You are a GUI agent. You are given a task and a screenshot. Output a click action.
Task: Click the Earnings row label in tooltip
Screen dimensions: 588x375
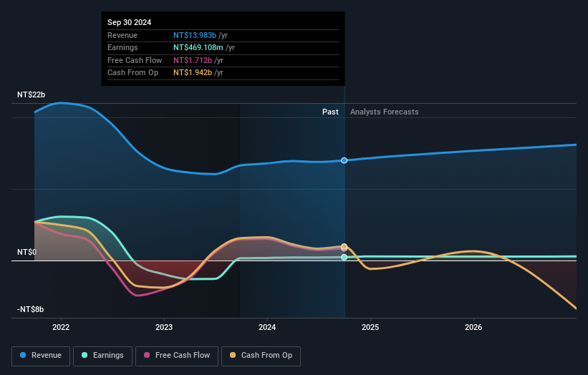pyautogui.click(x=122, y=47)
